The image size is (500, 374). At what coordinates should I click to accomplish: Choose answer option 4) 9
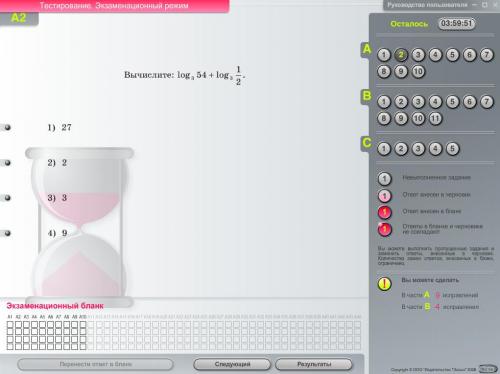click(x=7, y=233)
